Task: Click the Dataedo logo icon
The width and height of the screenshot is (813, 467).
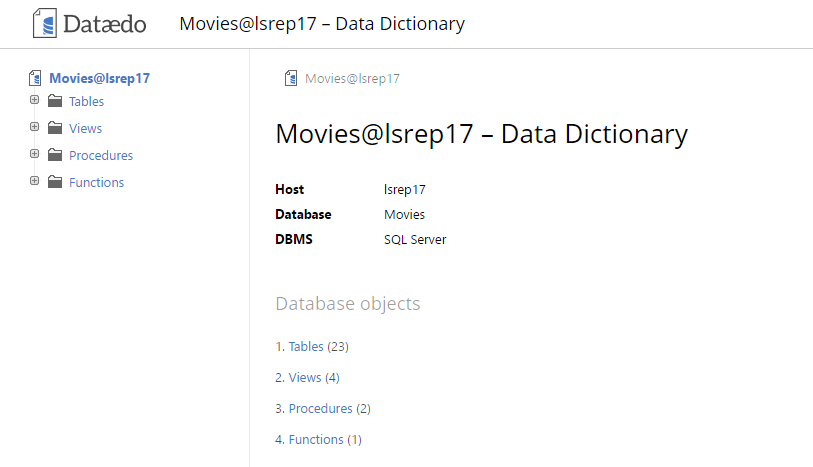Action: 44,23
